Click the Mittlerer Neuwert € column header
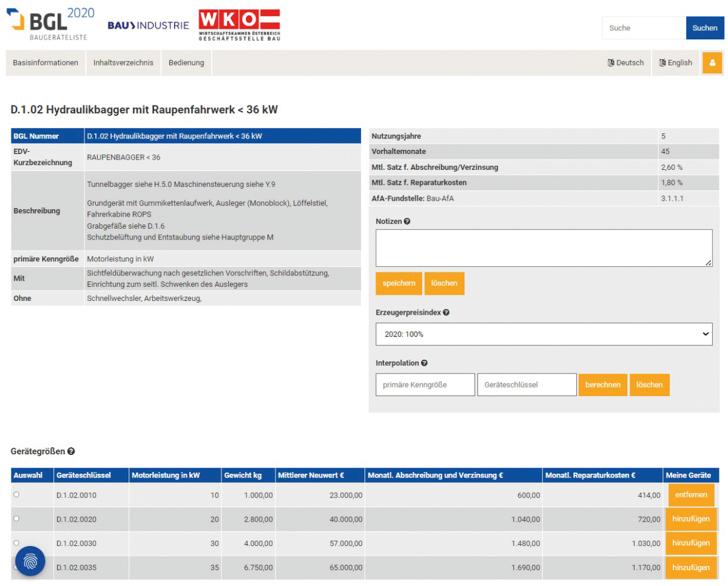Image resolution: width=728 pixels, height=586 pixels. pyautogui.click(x=320, y=475)
